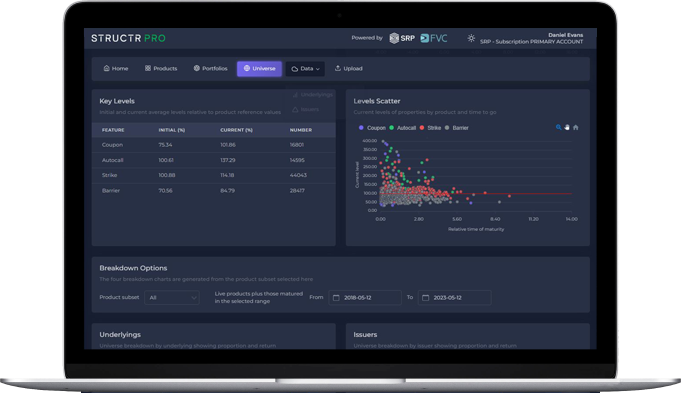The height and width of the screenshot is (393, 681).
Task: Click the Product subset label
Action: (x=119, y=297)
